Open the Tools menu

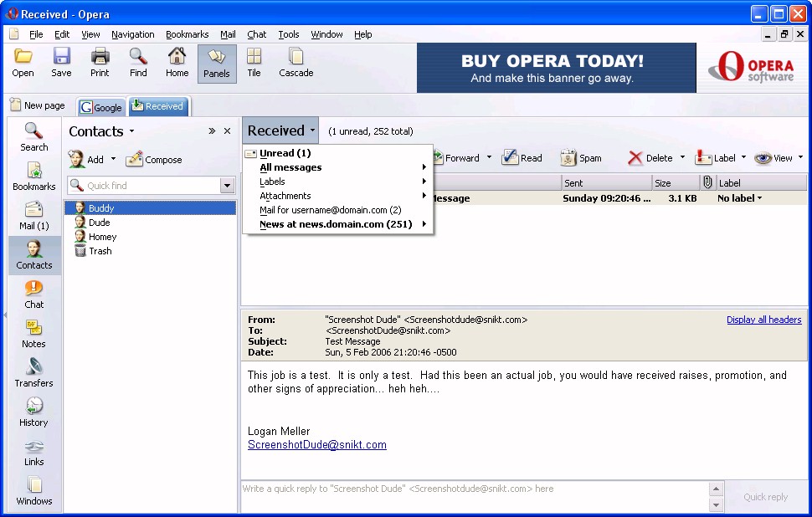pyautogui.click(x=289, y=34)
